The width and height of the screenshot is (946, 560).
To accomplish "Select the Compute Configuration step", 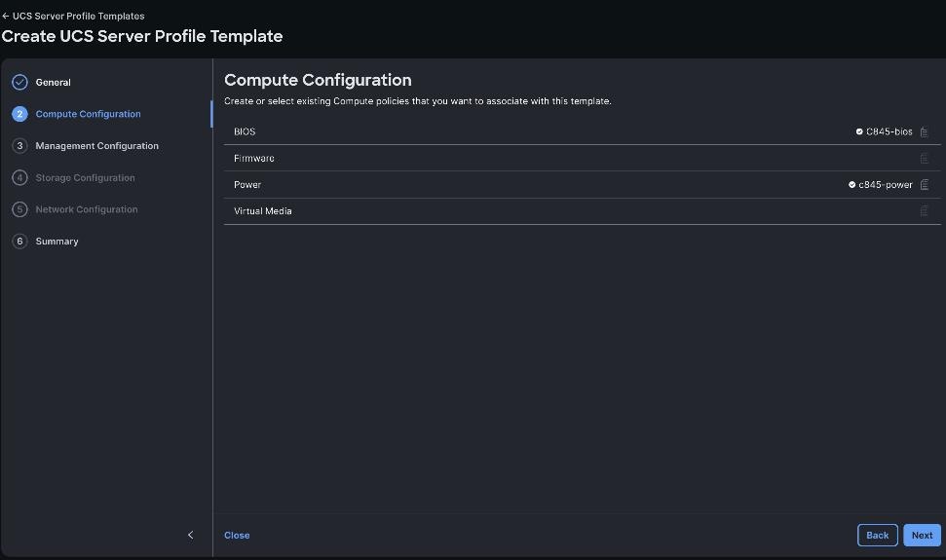I will click(88, 114).
